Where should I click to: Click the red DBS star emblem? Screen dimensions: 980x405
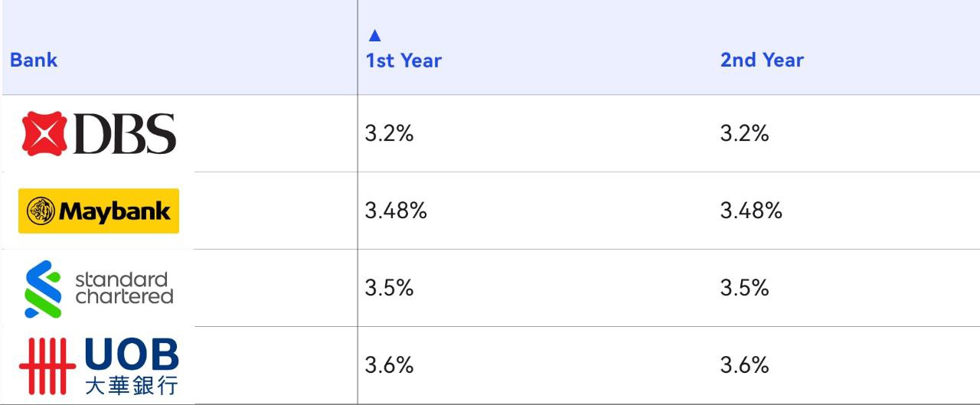click(44, 133)
